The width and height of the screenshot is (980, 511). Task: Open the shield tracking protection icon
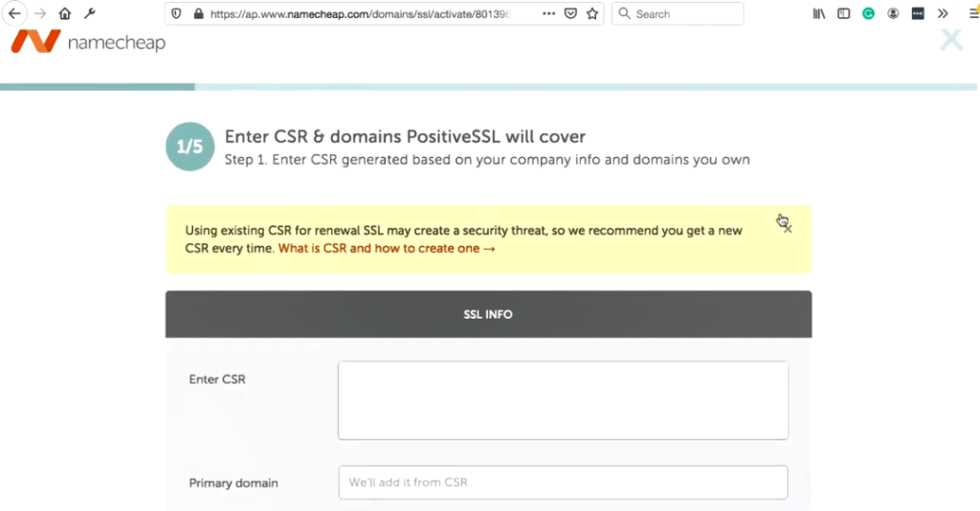point(176,13)
